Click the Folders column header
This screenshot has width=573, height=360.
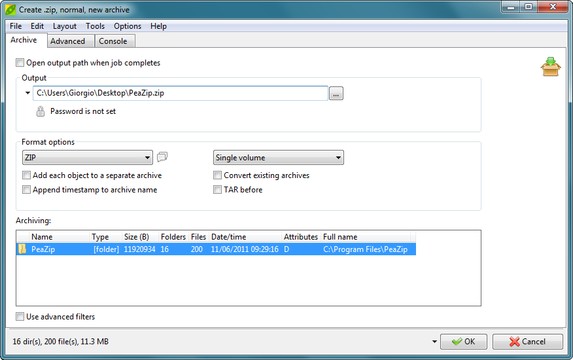pos(174,237)
